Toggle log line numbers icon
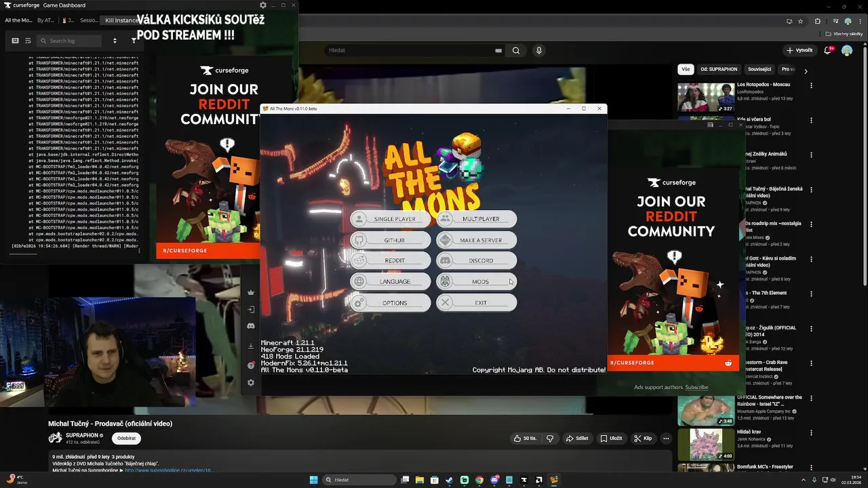This screenshot has height=488, width=868. point(15,41)
